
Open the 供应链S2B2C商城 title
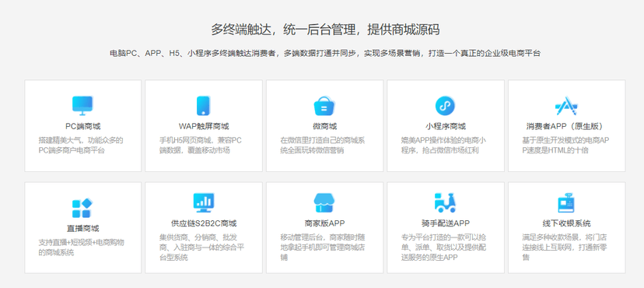coord(204,223)
